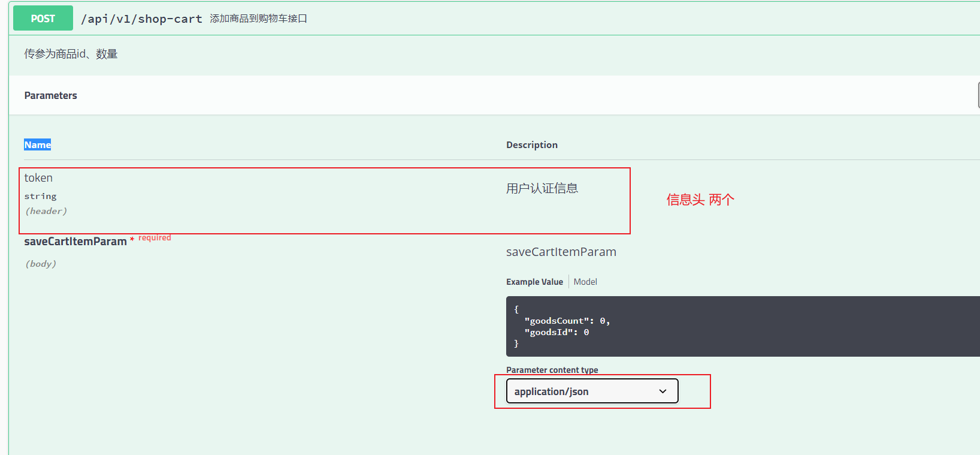This screenshot has height=455, width=980.
Task: Click the 添加商品到购物车接口 summary text
Action: [x=258, y=19]
